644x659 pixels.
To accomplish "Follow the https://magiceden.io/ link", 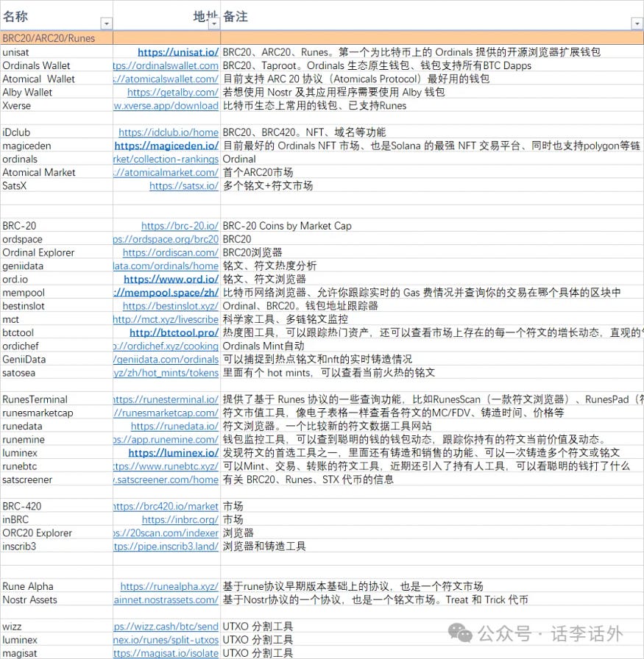I will click(166, 146).
